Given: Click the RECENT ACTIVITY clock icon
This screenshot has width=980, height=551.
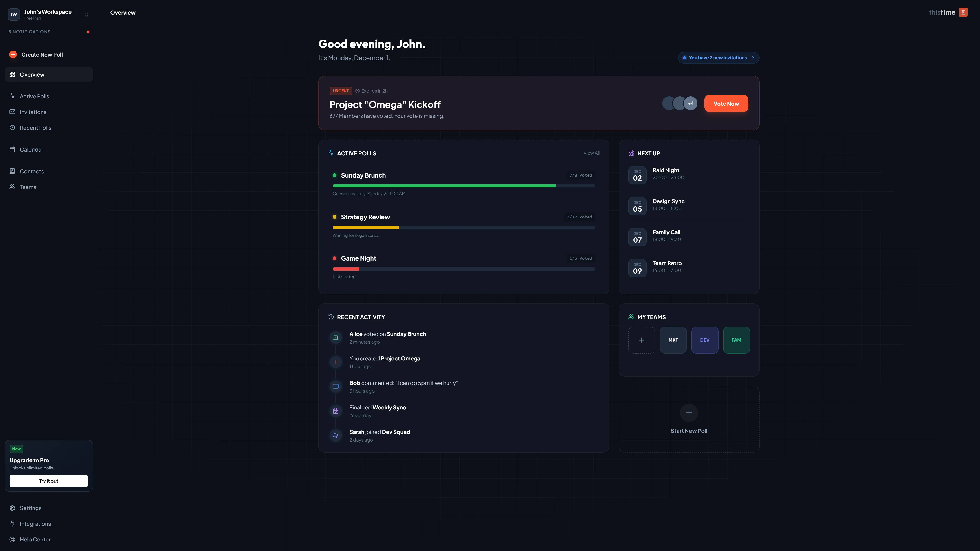Looking at the screenshot, I should pyautogui.click(x=331, y=317).
